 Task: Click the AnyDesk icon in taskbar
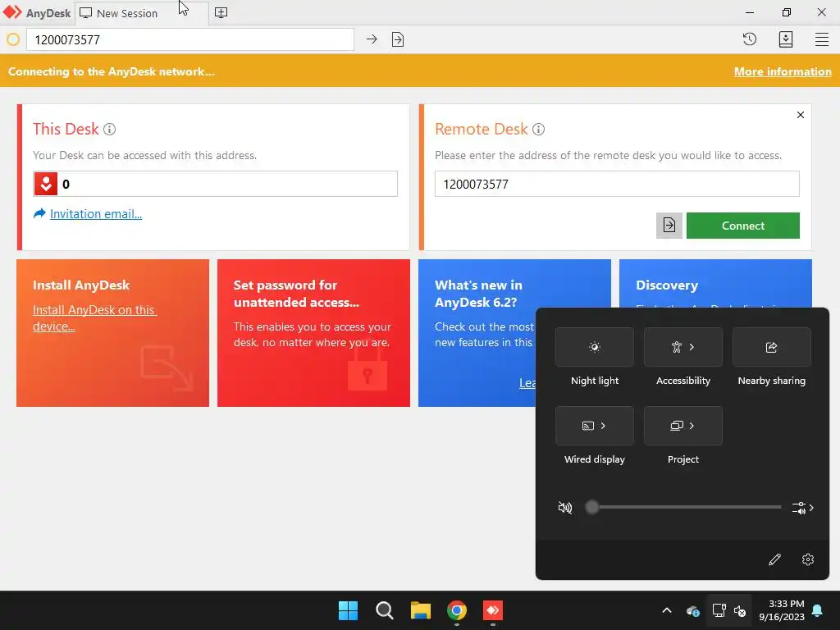493,610
